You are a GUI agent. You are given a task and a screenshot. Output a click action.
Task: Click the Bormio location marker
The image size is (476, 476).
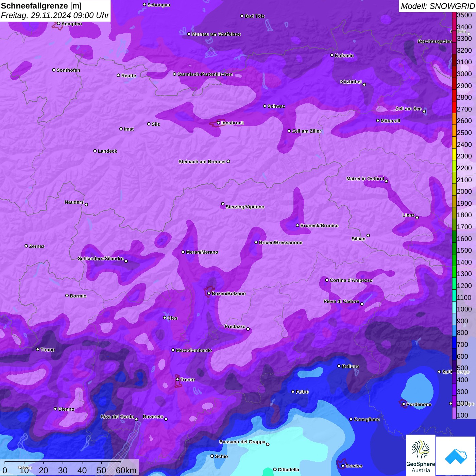(67, 295)
